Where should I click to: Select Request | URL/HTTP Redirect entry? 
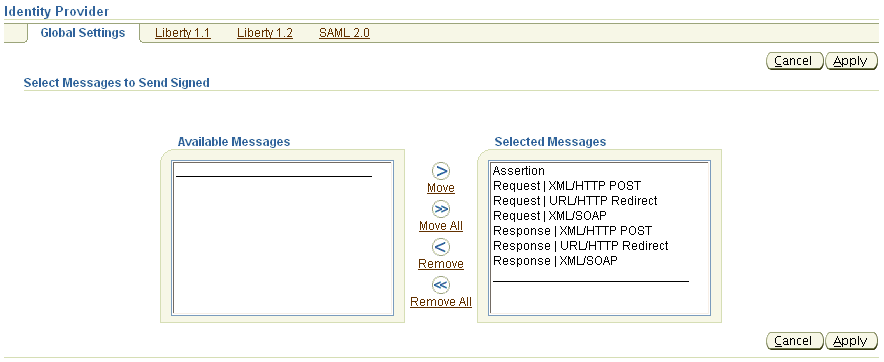(x=575, y=200)
